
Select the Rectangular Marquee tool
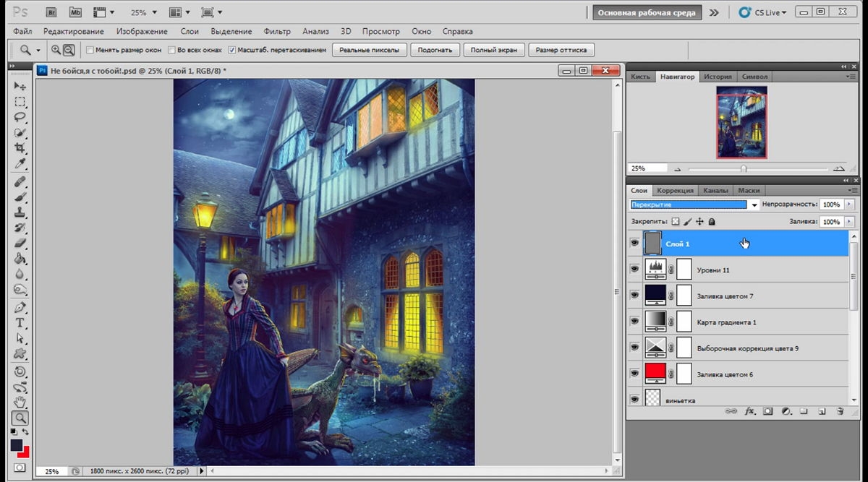20,102
